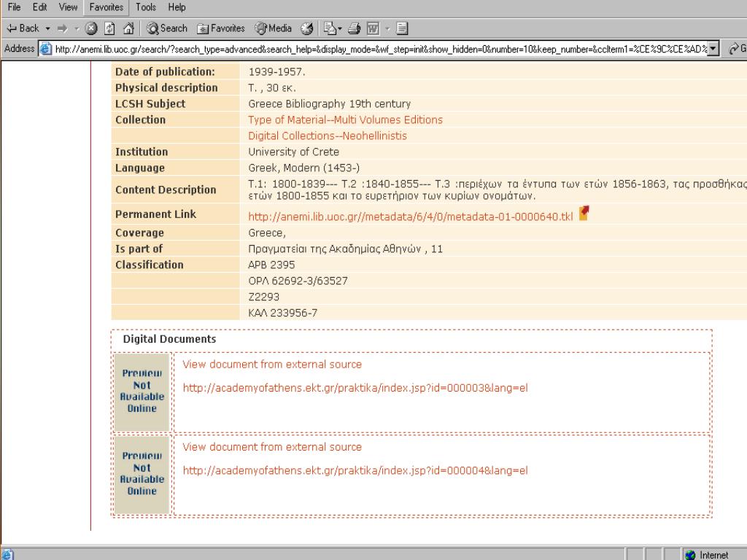This screenshot has width=747, height=560.
Task: Open the Tools menu
Action: [x=146, y=7]
